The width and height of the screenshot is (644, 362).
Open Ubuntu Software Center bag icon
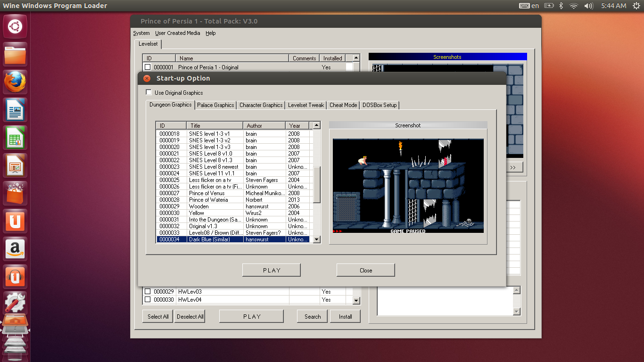15,193
